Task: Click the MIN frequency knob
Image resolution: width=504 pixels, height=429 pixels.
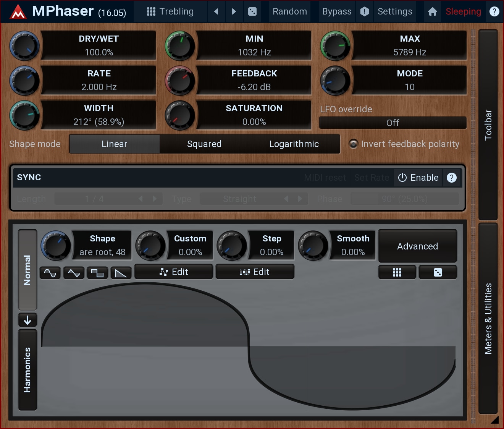Action: point(180,46)
